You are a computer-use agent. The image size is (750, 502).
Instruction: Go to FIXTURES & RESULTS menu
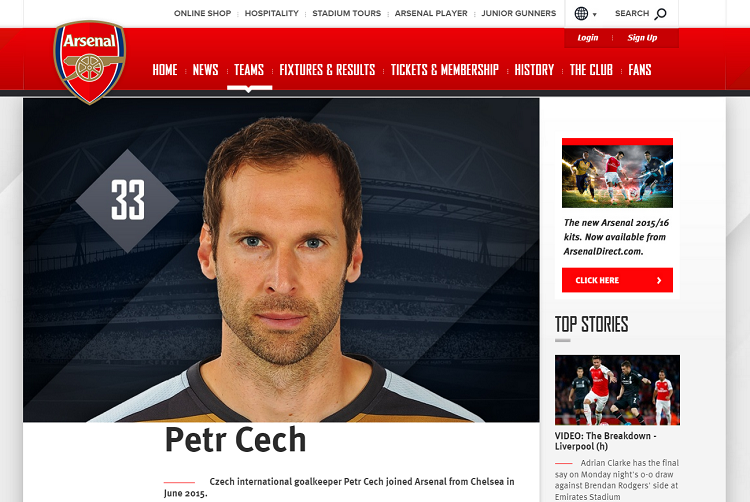pos(327,70)
